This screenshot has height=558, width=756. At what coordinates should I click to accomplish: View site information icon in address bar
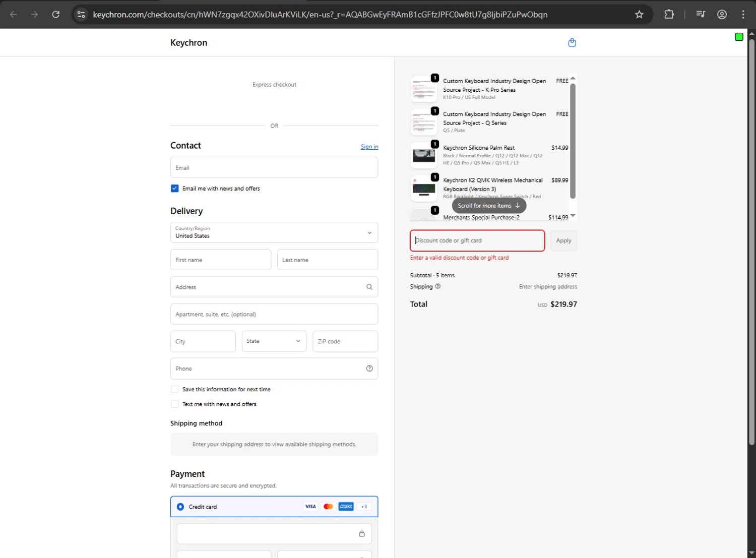click(81, 15)
